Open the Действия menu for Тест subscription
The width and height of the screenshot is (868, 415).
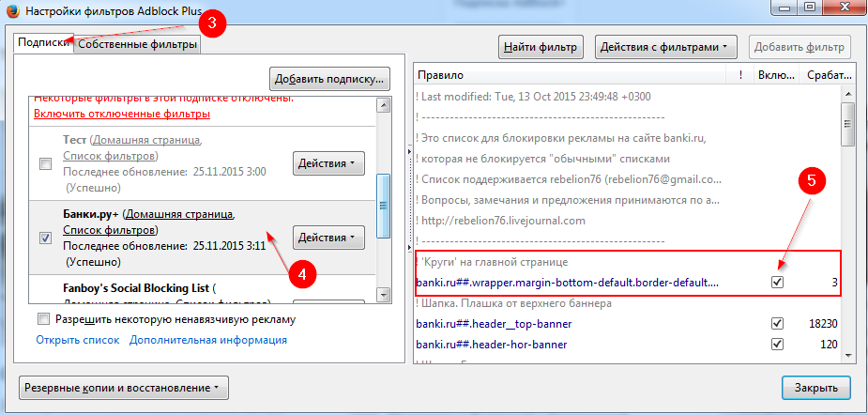click(328, 163)
